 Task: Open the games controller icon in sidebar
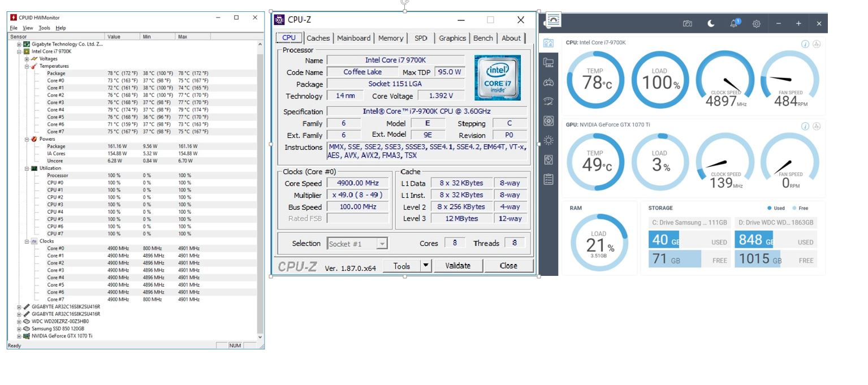[x=549, y=83]
